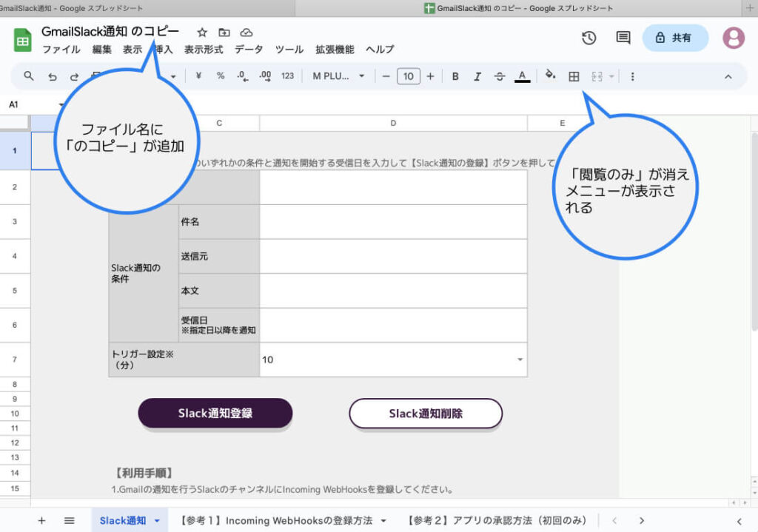This screenshot has width=758, height=532.
Task: Open the 【参考１】 tab dropdown arrow
Action: point(383,521)
